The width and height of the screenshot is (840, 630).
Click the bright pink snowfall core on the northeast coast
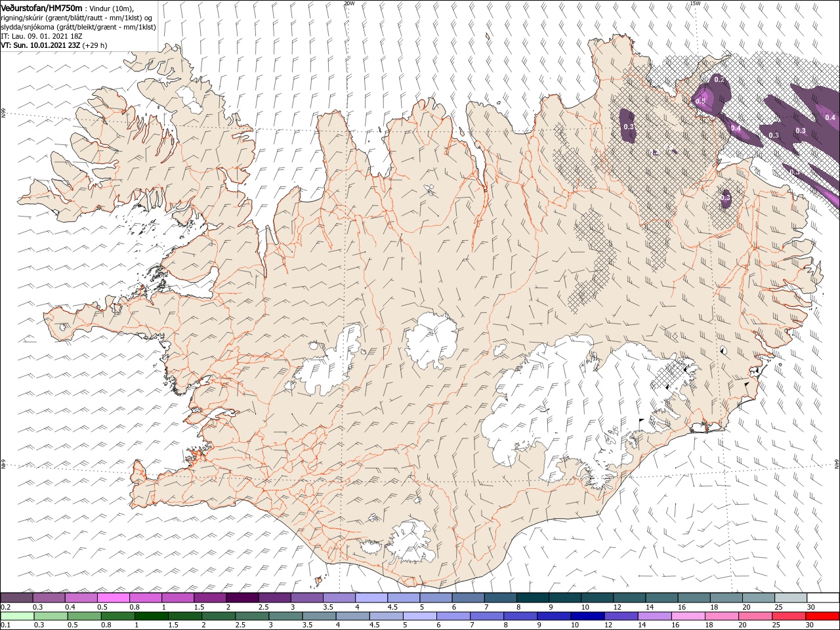[702, 98]
